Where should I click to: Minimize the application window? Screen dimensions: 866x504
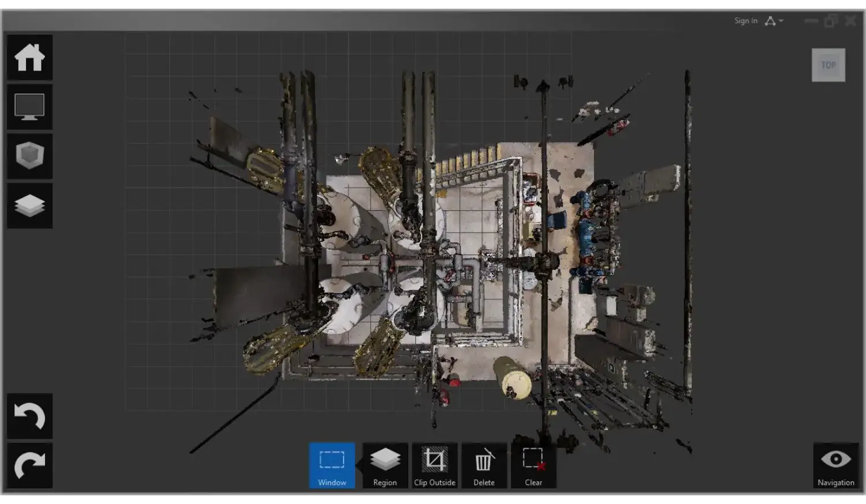pos(811,21)
